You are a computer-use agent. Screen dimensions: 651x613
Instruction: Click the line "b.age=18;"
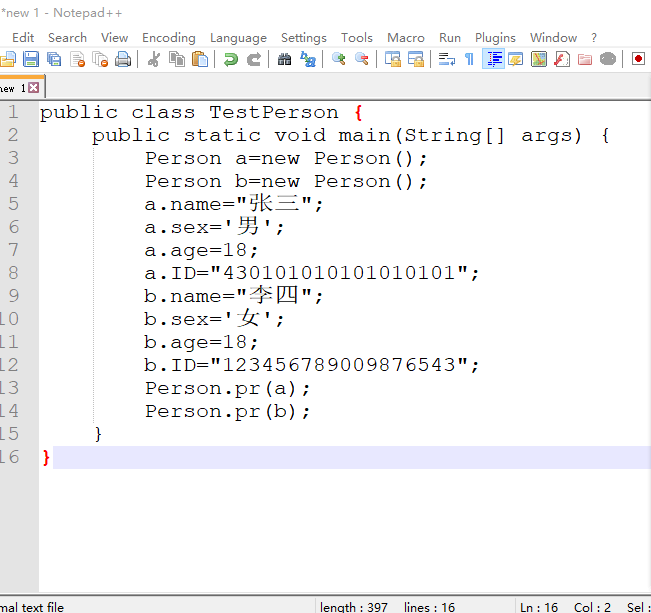pos(201,342)
